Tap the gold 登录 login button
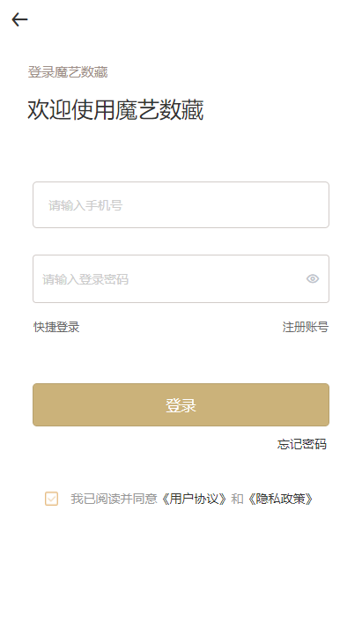The width and height of the screenshot is (362, 644). 181,405
